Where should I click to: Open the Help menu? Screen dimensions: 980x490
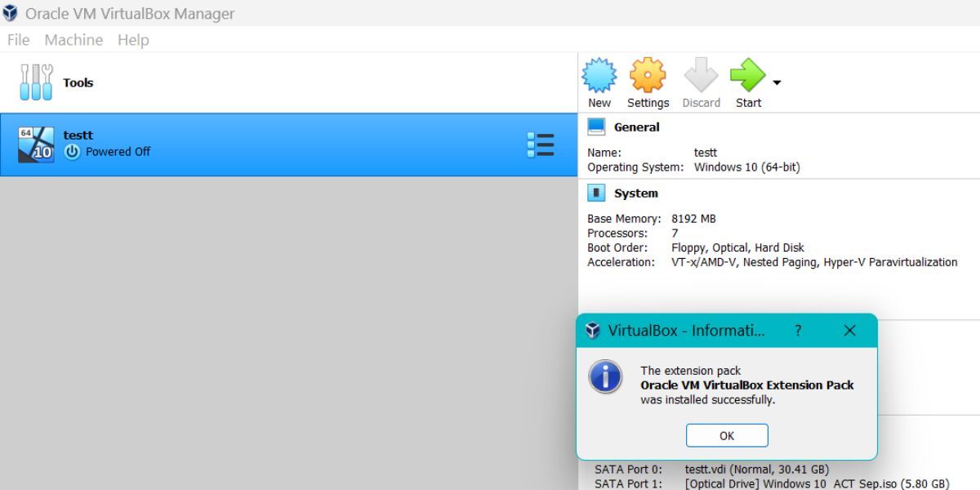(133, 40)
